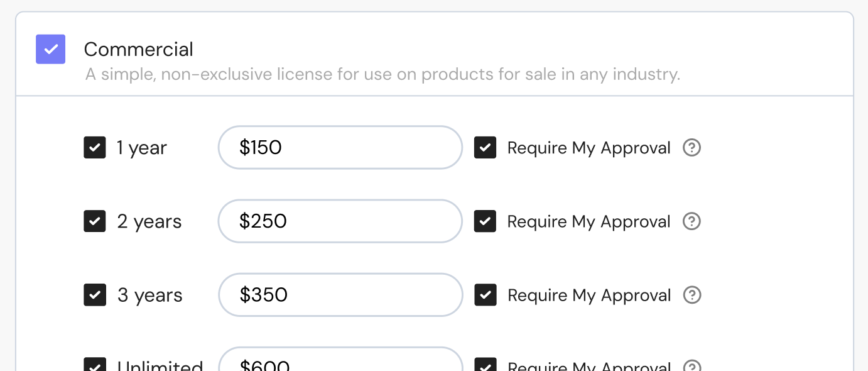Image resolution: width=868 pixels, height=371 pixels.
Task: Click help icon beside 3 years approval
Action: click(692, 295)
